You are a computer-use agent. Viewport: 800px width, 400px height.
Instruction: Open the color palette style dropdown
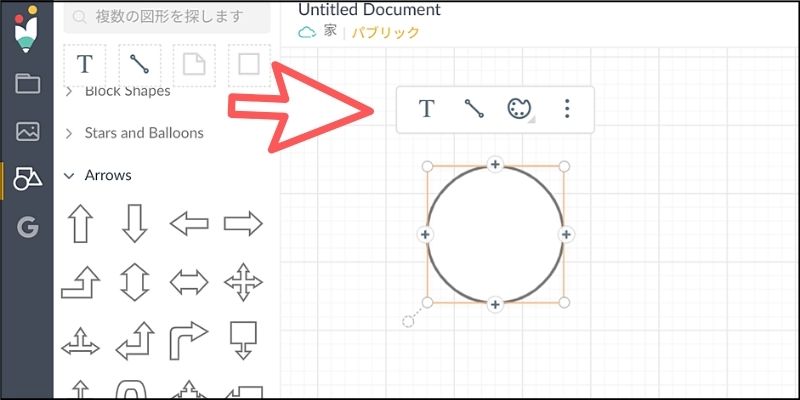point(520,109)
